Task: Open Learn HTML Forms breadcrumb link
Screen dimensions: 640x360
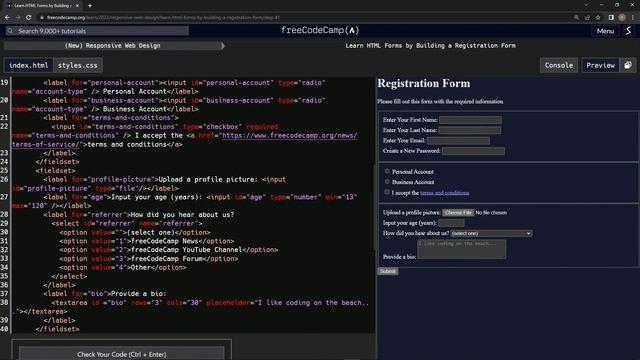Action: point(430,46)
